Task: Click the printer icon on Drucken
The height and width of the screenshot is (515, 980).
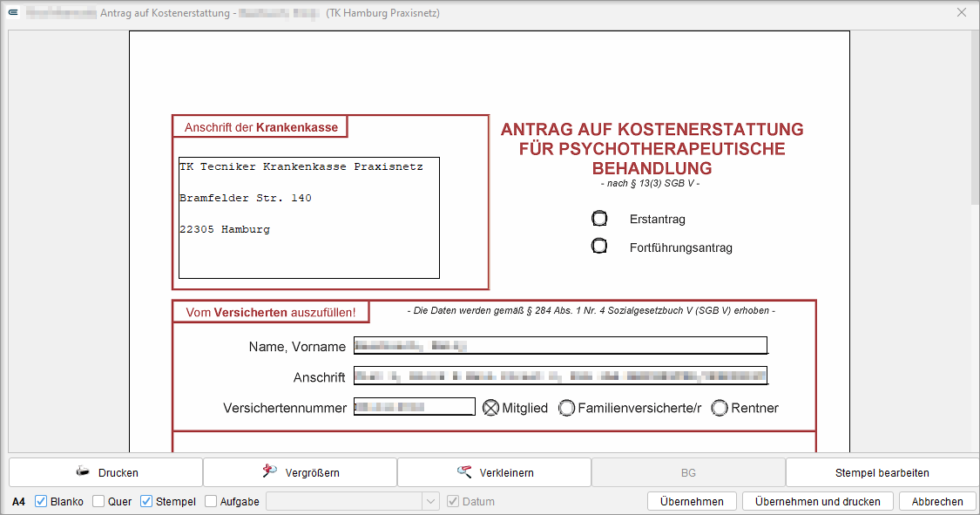Action: [83, 472]
